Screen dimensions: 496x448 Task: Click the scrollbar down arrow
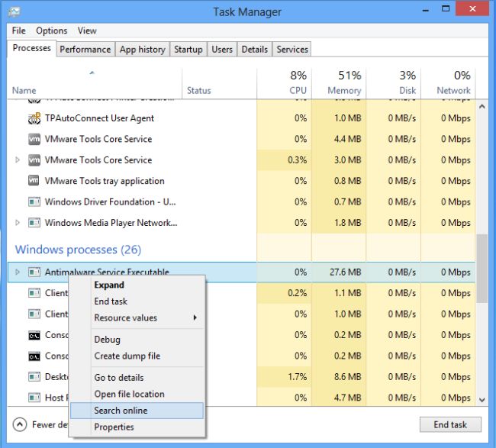pos(482,400)
